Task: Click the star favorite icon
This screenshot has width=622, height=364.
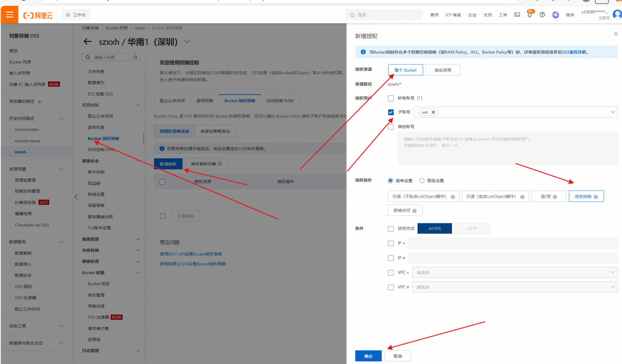Action: click(136, 57)
